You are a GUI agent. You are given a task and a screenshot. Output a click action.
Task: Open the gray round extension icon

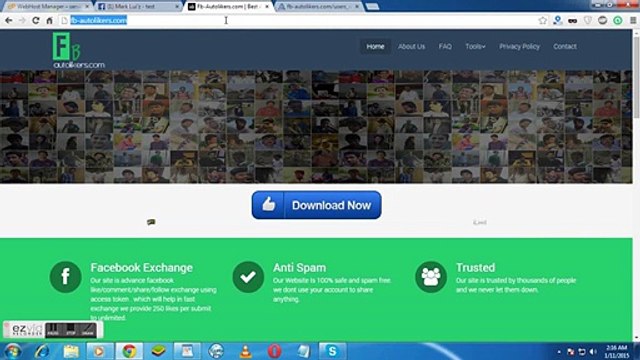[602, 20]
